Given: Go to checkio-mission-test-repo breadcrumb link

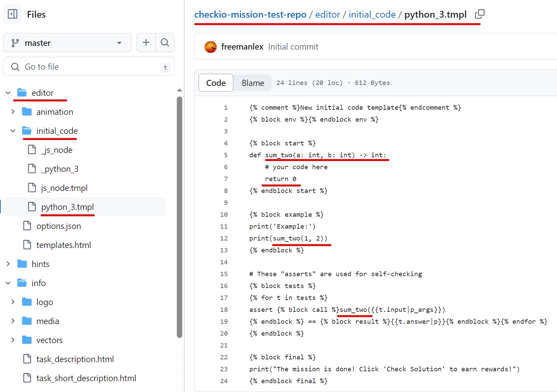Looking at the screenshot, I should tap(250, 14).
